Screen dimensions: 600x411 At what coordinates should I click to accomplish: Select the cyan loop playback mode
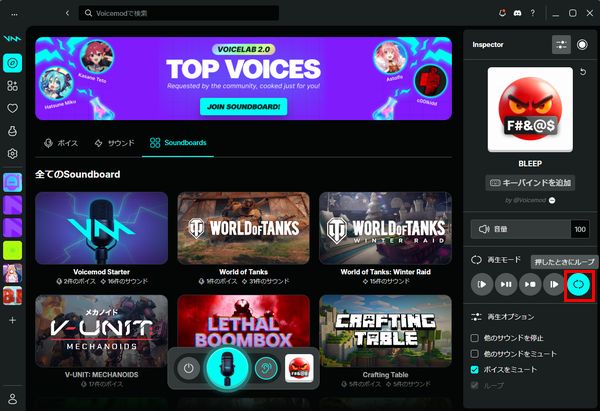(x=579, y=284)
